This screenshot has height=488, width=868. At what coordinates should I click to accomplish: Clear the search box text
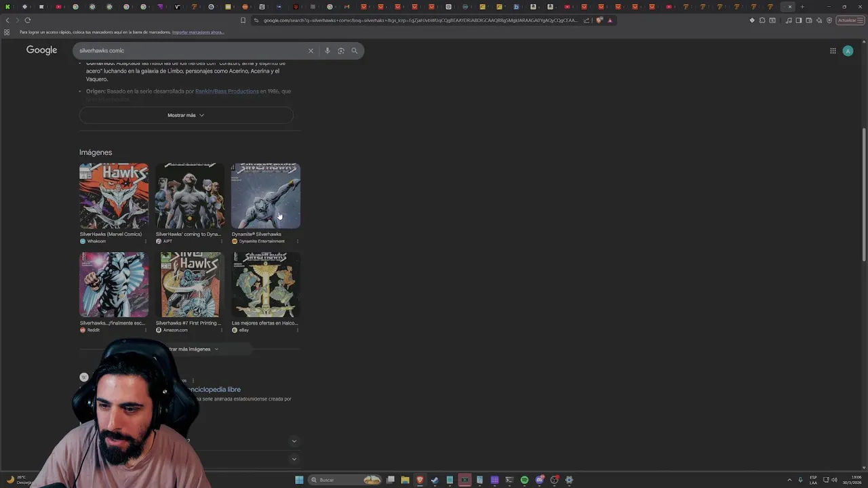pyautogui.click(x=311, y=51)
